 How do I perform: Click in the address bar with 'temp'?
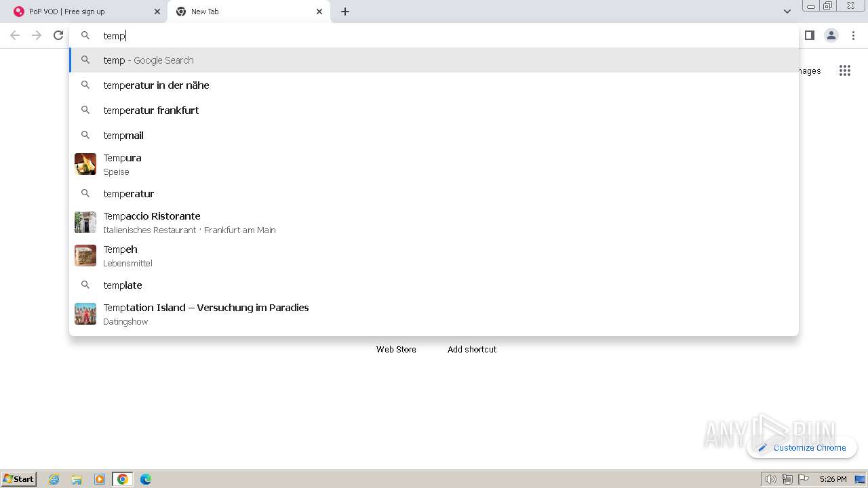click(x=434, y=35)
